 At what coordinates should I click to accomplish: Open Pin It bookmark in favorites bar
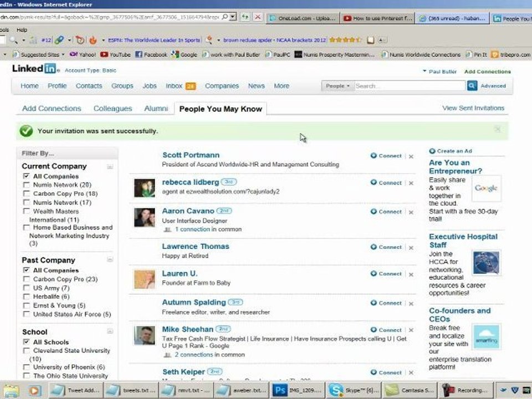(477, 54)
